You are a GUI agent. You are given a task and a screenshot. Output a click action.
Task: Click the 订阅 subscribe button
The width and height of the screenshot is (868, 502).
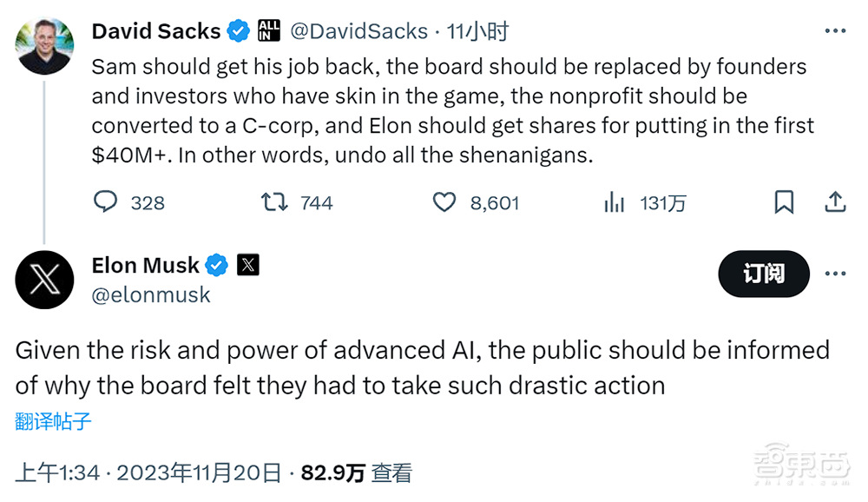coord(764,274)
